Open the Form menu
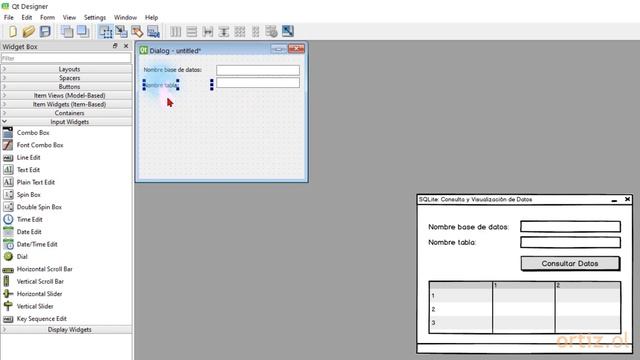 click(x=47, y=18)
